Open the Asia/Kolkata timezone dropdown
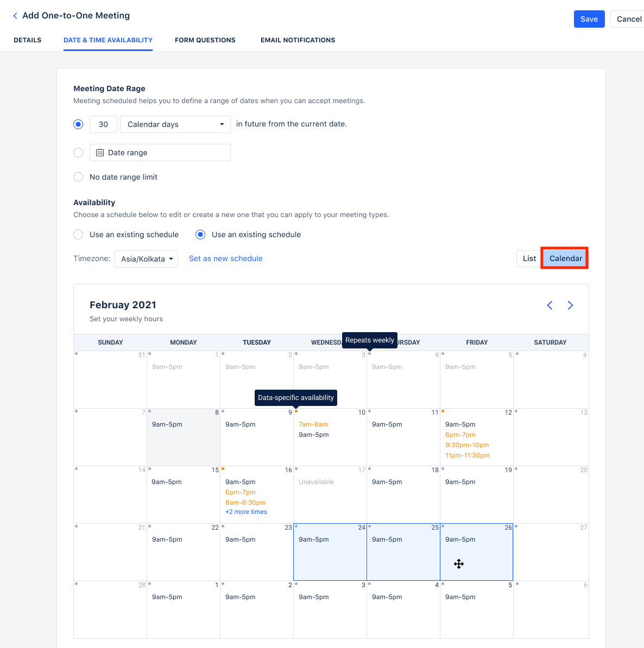The height and width of the screenshot is (648, 644). tap(147, 259)
